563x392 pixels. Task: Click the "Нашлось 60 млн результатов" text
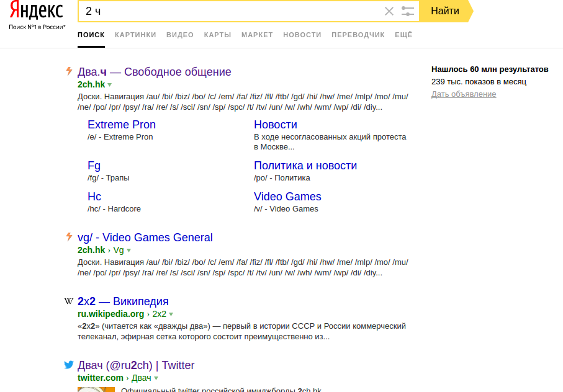490,69
